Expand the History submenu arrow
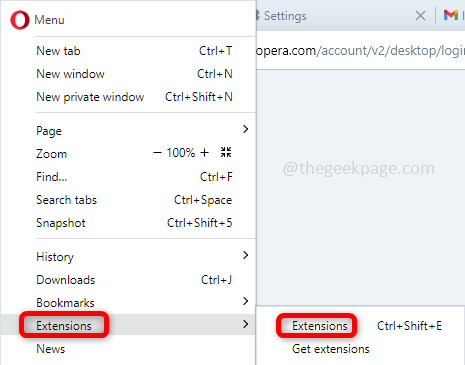 pos(246,255)
